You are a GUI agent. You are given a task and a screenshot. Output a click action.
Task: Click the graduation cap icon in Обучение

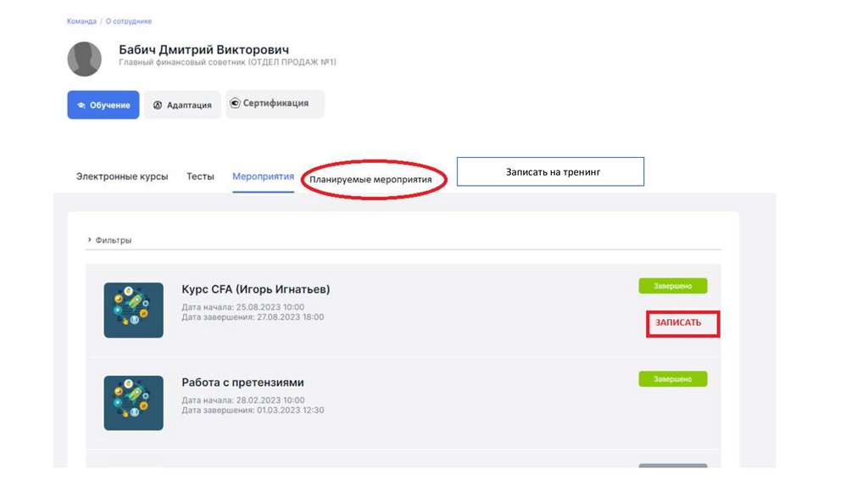(x=81, y=105)
